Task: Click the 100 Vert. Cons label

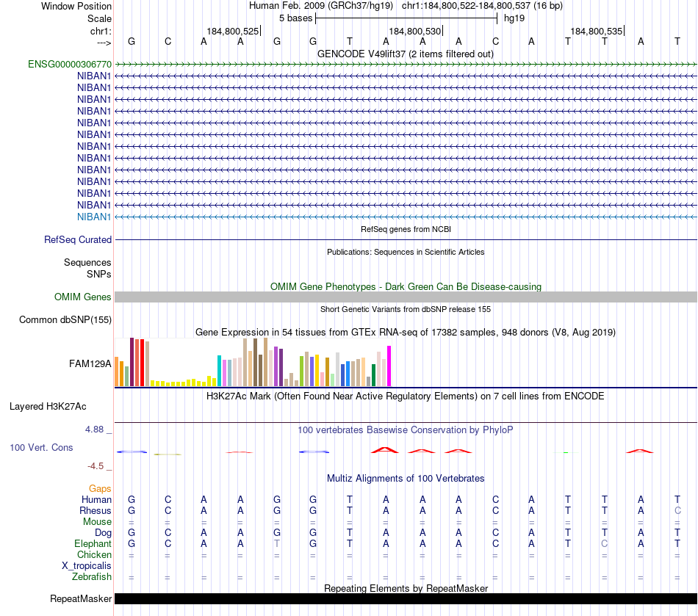Action: click(41, 447)
